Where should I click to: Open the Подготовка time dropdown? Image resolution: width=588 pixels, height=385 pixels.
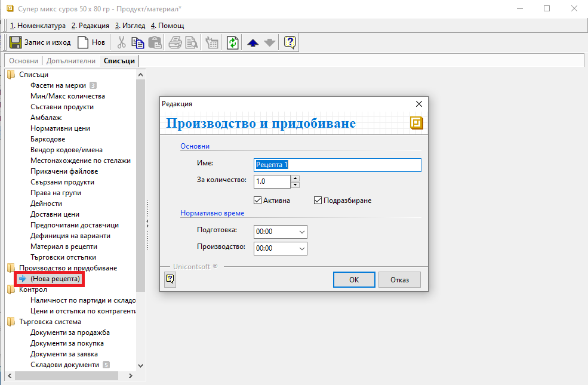click(x=301, y=232)
